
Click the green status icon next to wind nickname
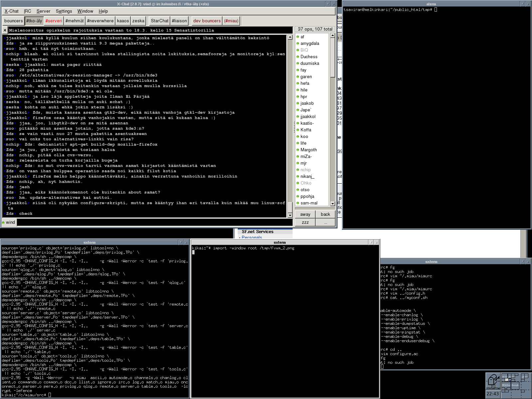click(x=3, y=222)
